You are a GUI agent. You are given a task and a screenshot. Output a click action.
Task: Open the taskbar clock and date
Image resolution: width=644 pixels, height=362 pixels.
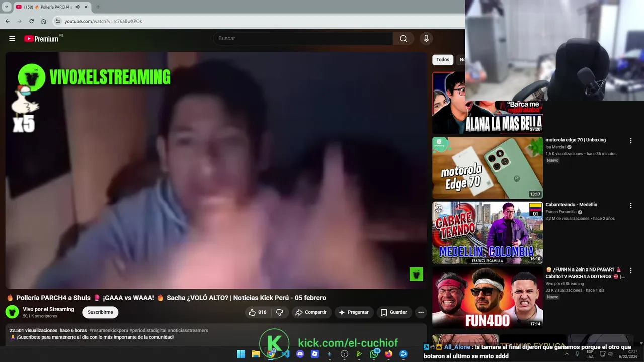pyautogui.click(x=628, y=354)
